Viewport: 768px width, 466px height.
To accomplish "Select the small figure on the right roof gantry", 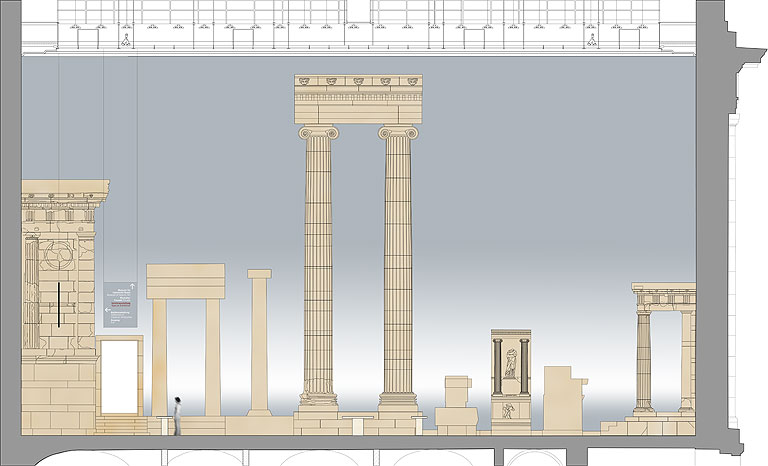I will pyautogui.click(x=592, y=41).
